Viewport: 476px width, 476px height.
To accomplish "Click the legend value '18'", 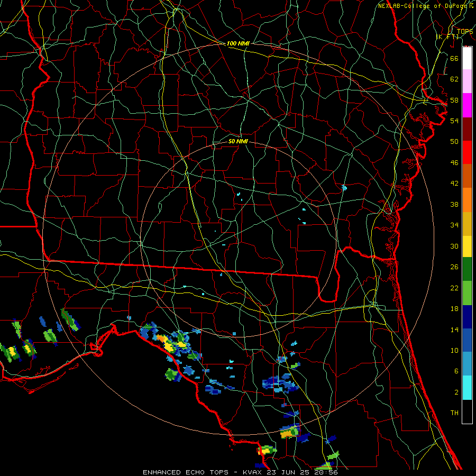I will point(454,309).
